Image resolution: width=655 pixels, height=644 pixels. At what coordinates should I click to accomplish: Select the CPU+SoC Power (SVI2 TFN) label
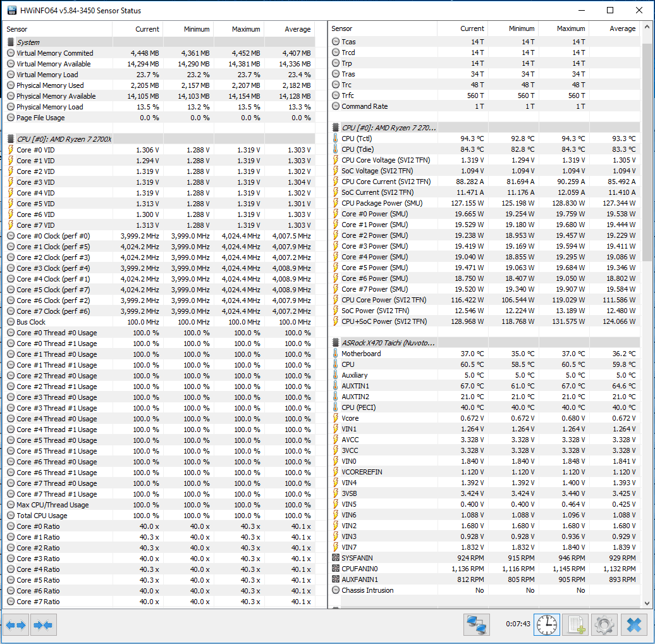[x=384, y=321]
